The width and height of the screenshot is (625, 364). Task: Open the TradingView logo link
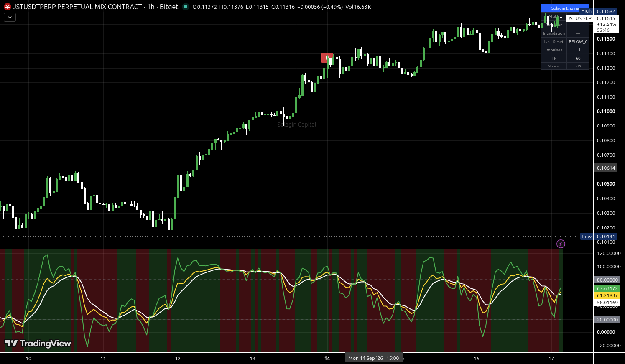[38, 344]
